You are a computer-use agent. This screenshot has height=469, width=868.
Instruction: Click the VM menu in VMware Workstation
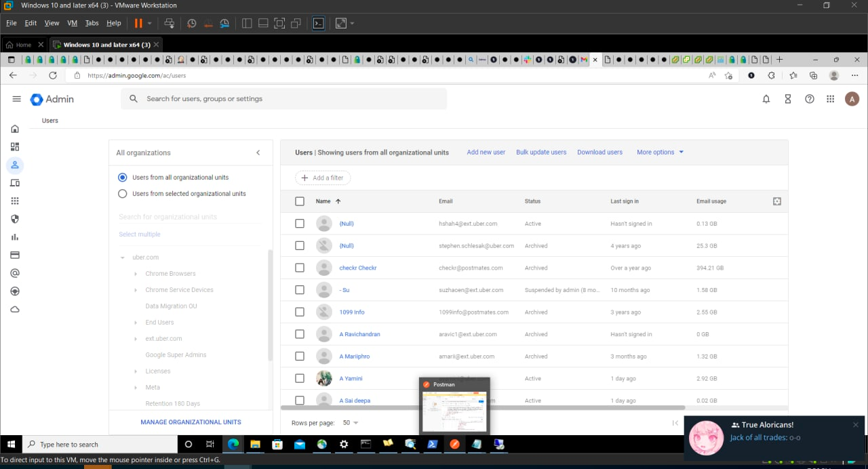tap(71, 22)
